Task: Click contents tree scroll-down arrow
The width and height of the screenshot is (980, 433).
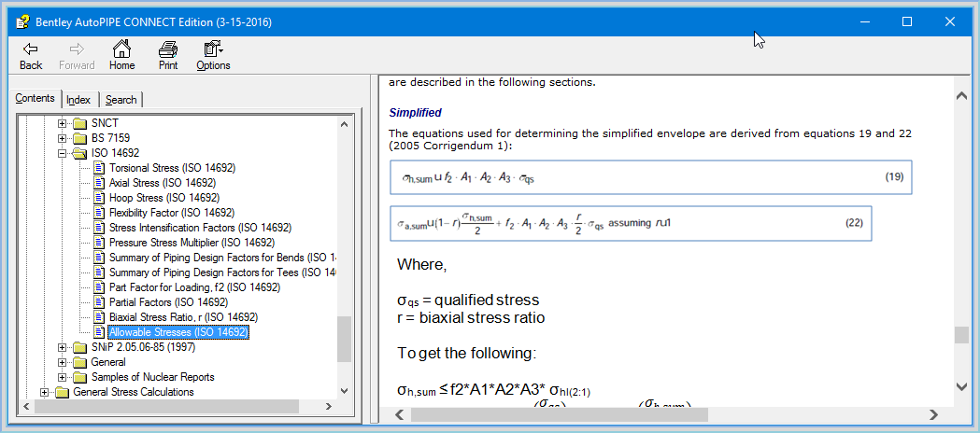Action: [x=345, y=391]
